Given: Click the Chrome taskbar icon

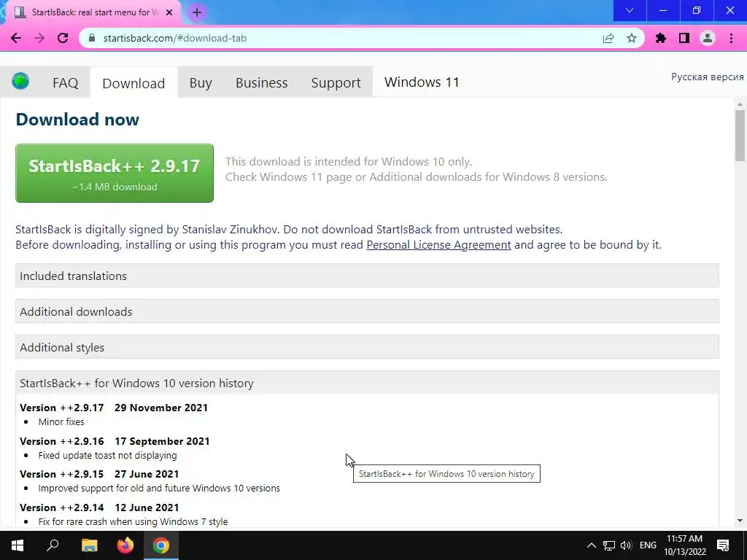Looking at the screenshot, I should [x=161, y=545].
